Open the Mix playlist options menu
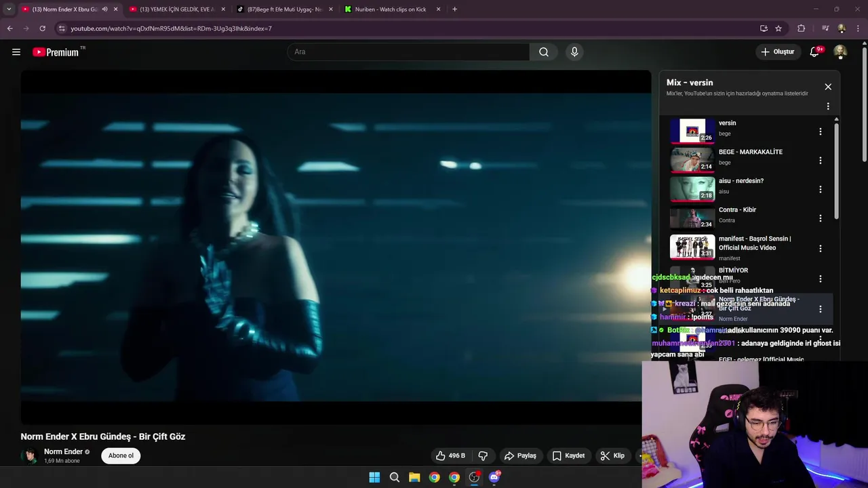This screenshot has height=488, width=868. pos(828,106)
